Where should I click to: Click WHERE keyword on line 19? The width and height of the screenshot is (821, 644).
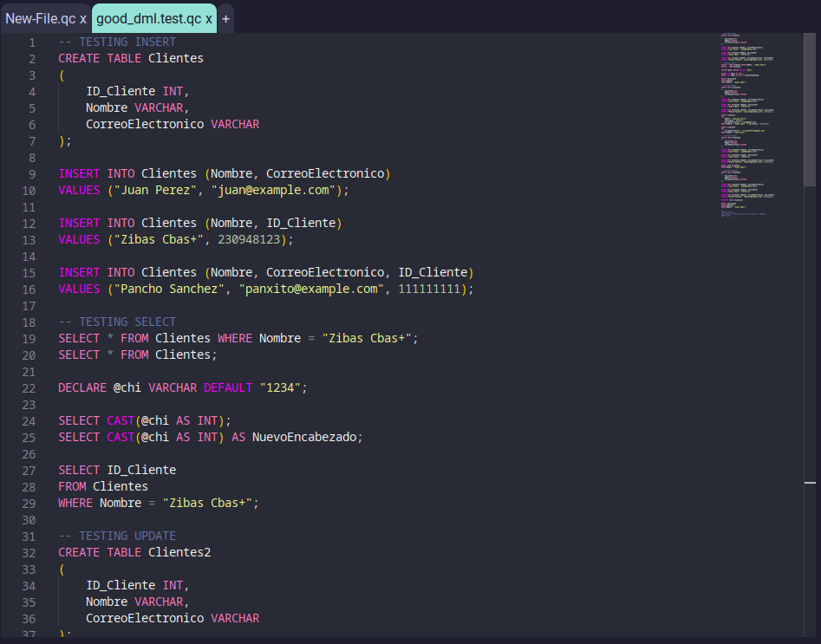[235, 338]
